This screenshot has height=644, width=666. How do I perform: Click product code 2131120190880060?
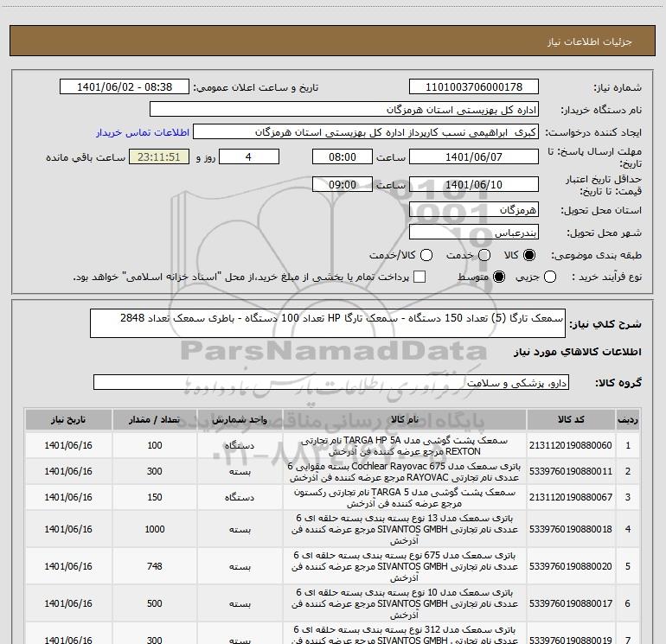571,445
